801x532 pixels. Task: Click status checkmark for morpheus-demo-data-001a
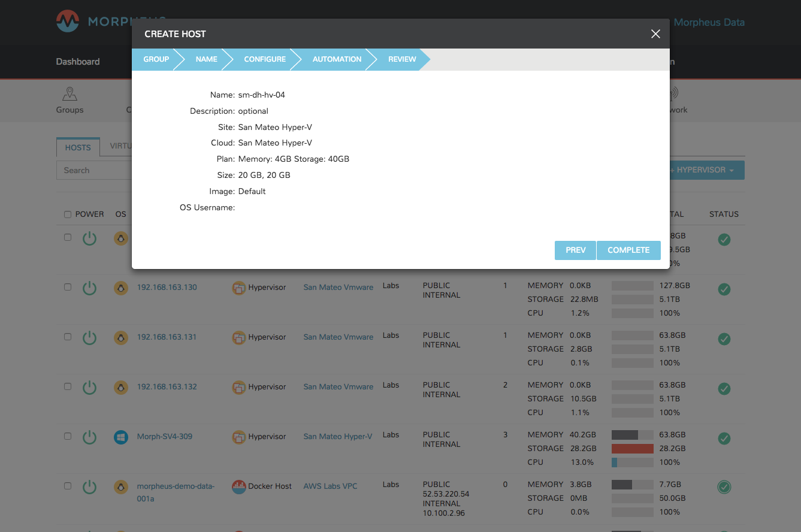[724, 488]
